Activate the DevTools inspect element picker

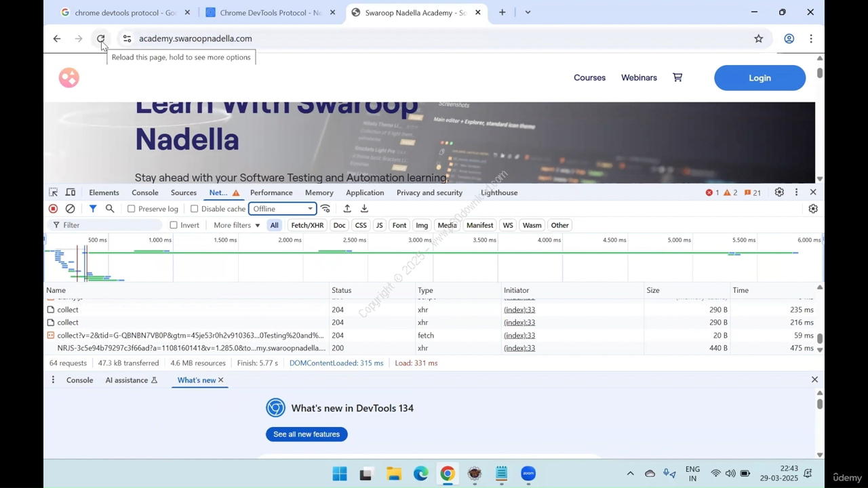[53, 192]
